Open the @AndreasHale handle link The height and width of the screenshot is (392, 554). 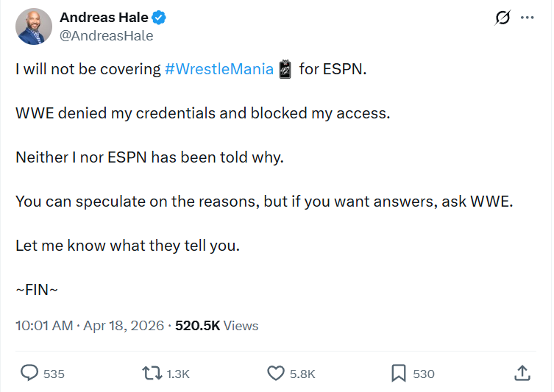106,35
